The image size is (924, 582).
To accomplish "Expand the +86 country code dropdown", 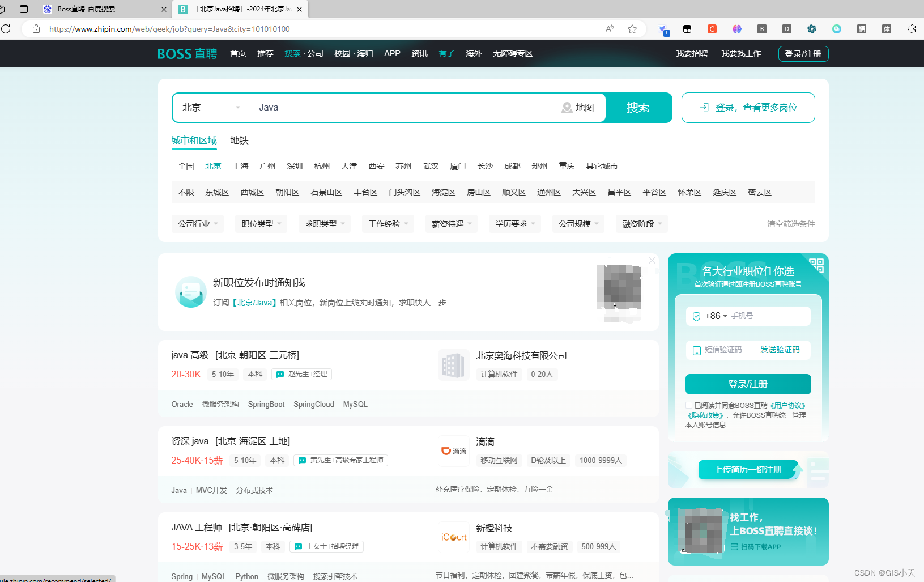I will (x=715, y=316).
